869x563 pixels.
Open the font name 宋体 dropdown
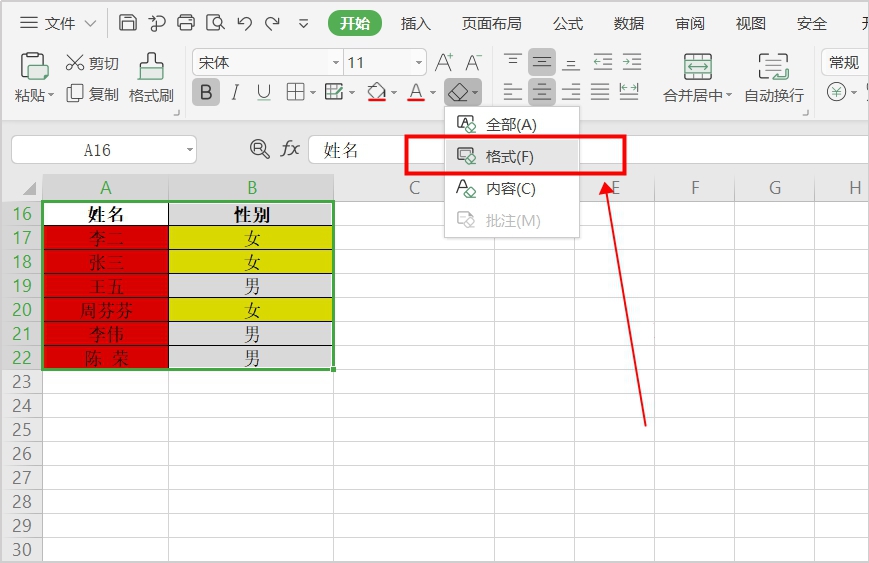point(335,63)
